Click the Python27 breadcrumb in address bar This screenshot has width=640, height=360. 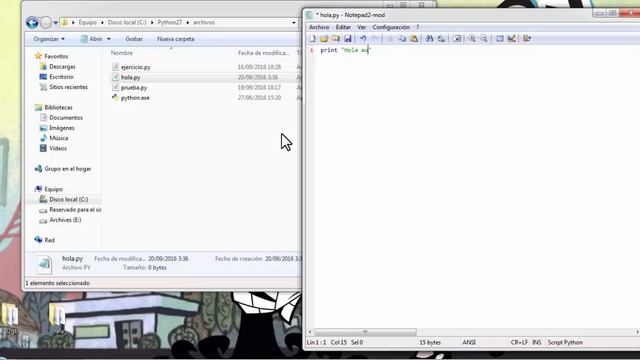(170, 22)
